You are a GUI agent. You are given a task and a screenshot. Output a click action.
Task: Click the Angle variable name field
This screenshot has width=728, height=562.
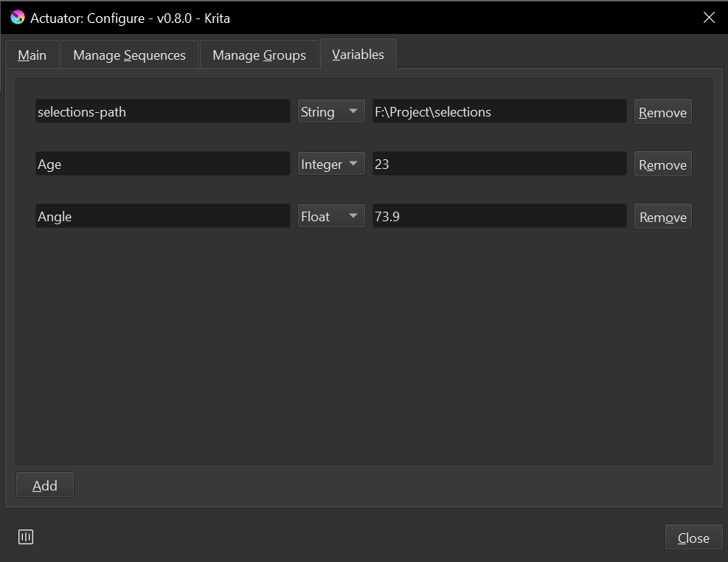coord(162,217)
